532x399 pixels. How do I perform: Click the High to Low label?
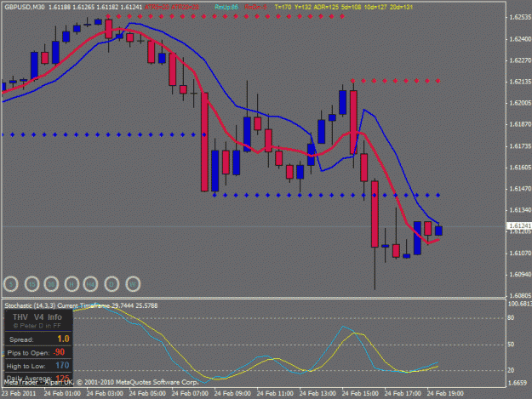26,366
